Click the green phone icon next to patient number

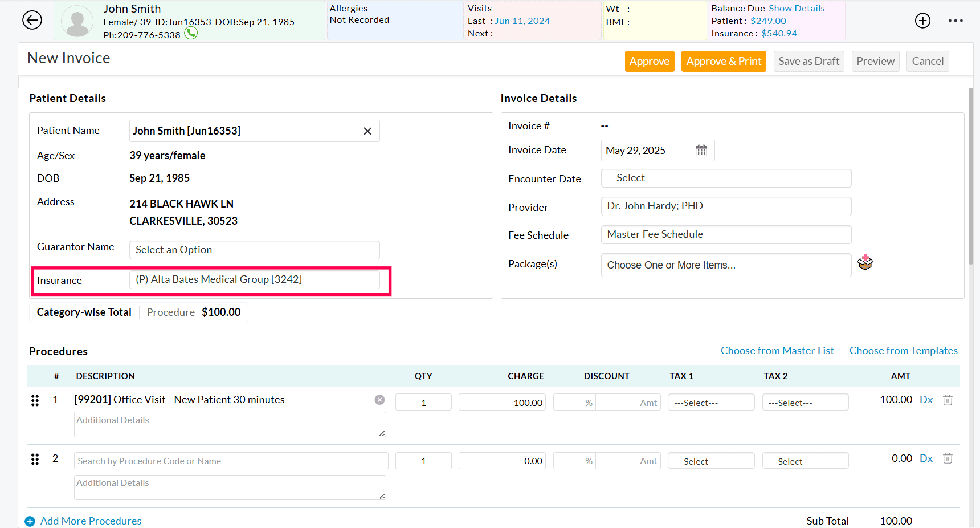pos(191,33)
